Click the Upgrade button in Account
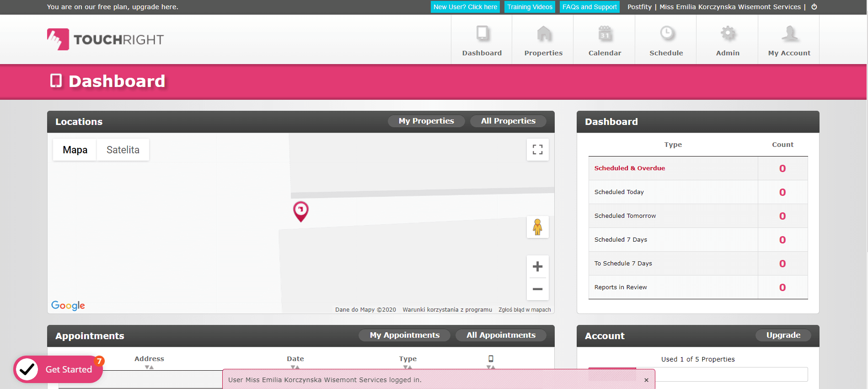Viewport: 868px width, 389px height. pos(783,335)
